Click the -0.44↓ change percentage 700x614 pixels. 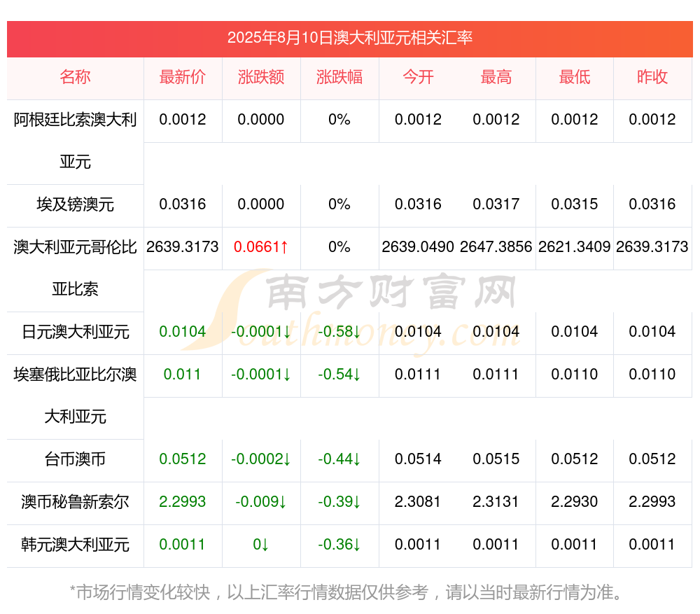339,459
